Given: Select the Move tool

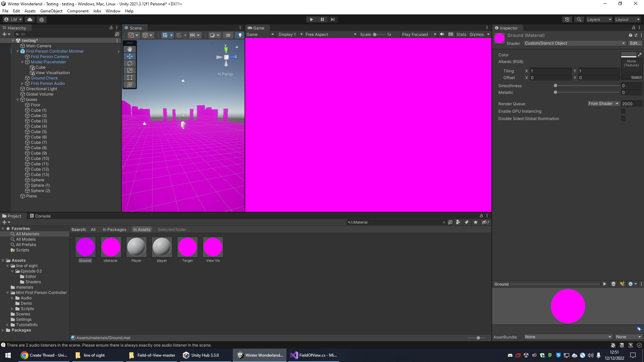Looking at the screenshot, I should 130,56.
